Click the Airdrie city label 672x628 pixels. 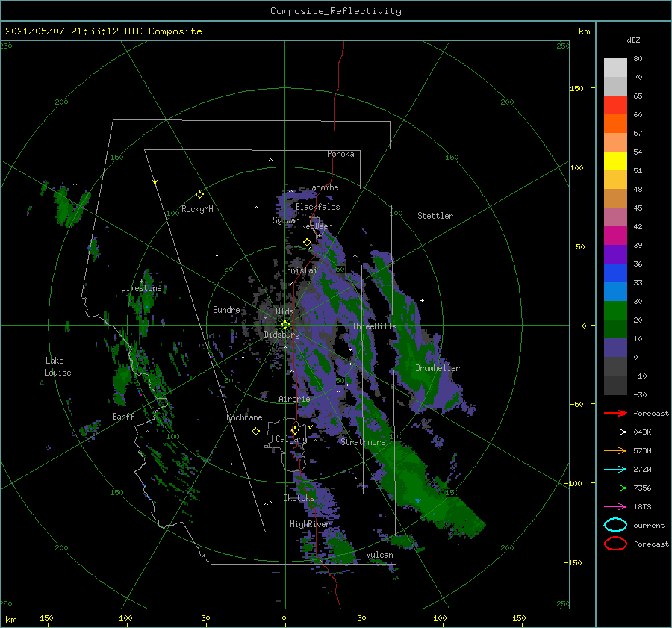pyautogui.click(x=294, y=399)
